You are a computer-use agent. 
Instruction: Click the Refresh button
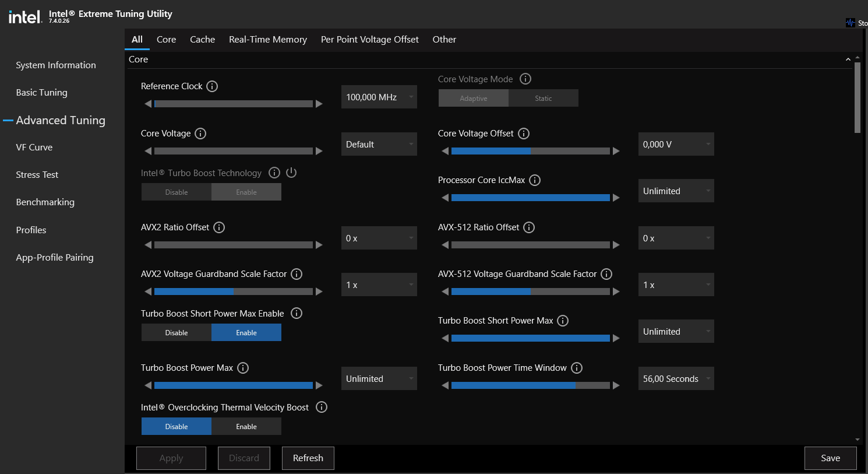coord(308,458)
